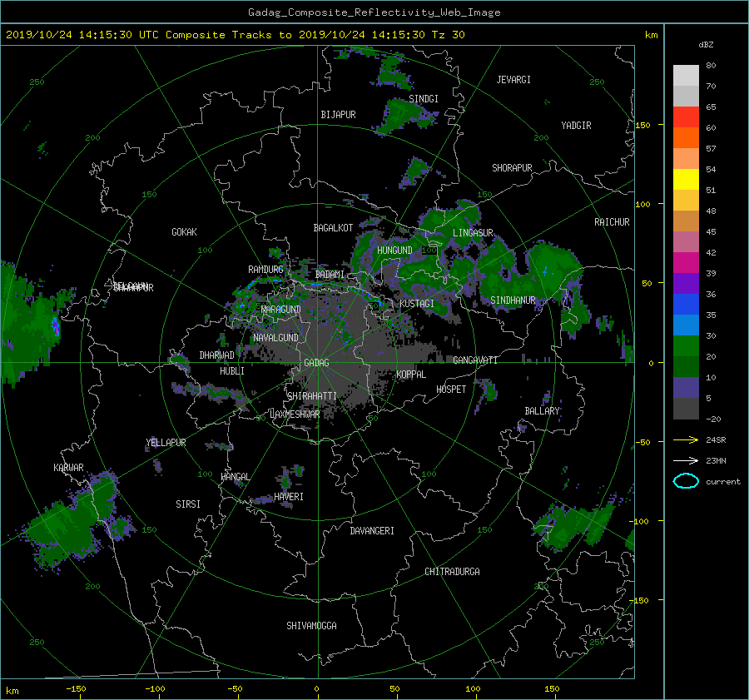
Task: Select the HUBLI city label
Action: [x=232, y=371]
